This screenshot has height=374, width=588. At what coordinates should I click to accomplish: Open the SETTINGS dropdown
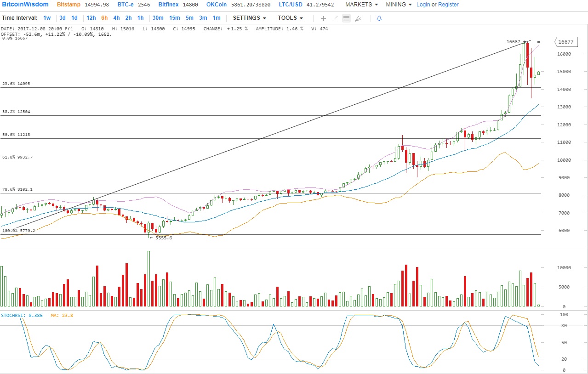pyautogui.click(x=249, y=18)
